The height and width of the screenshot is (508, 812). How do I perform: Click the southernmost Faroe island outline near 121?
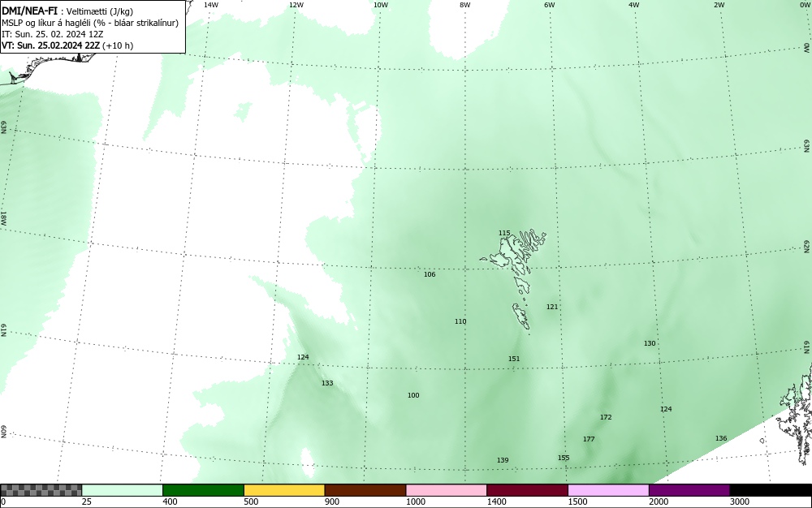tap(521, 316)
